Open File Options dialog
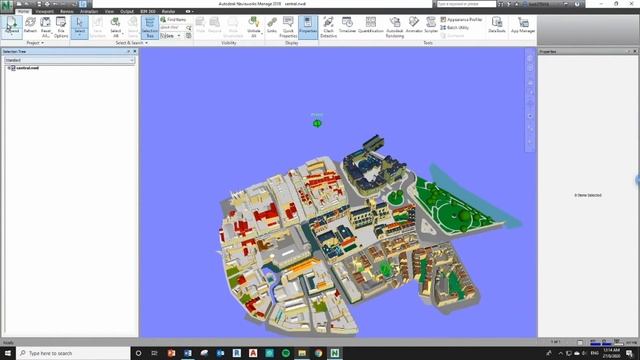Screen dimensions: 640x360 tap(61, 27)
